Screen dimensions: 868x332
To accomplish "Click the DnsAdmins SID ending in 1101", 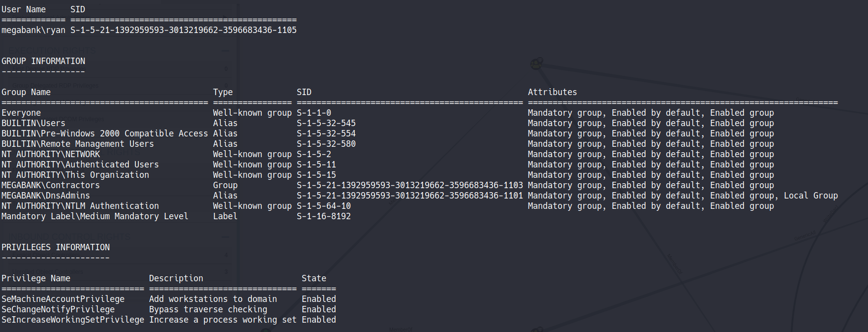I will pos(409,196).
